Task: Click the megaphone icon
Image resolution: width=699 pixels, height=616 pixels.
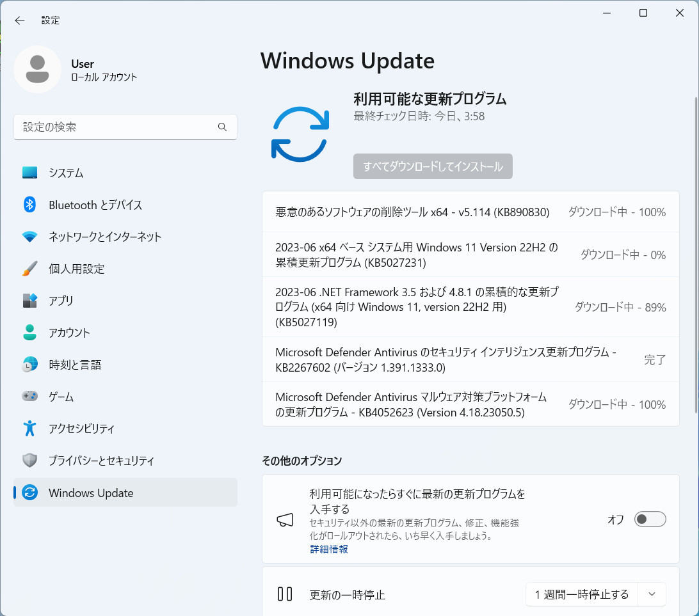Action: tap(285, 519)
